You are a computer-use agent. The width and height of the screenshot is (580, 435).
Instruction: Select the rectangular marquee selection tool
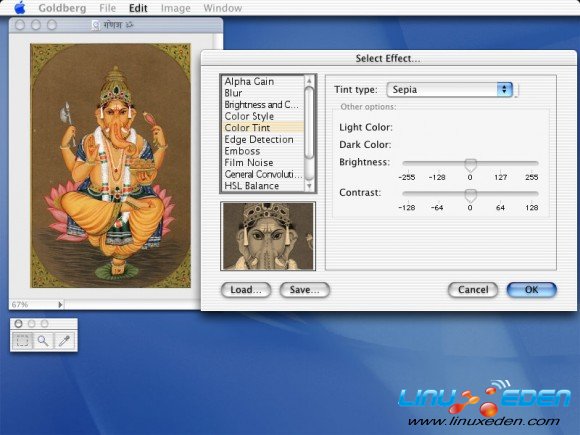click(x=23, y=341)
